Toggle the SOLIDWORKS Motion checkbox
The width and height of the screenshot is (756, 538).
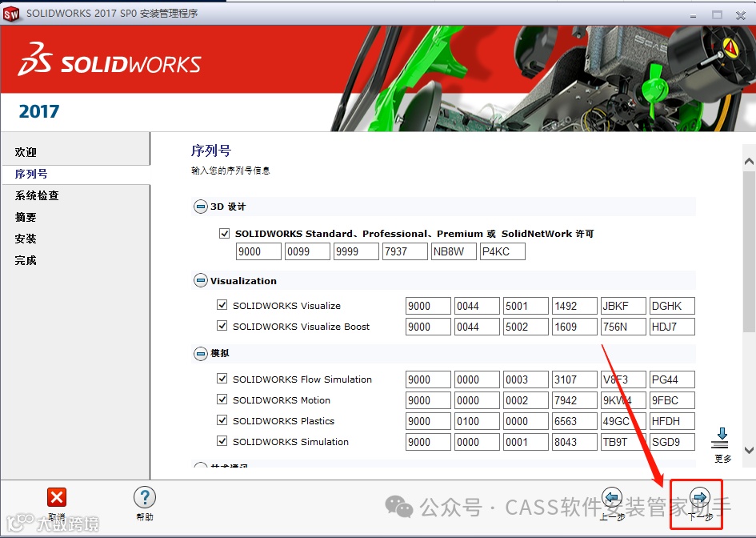pyautogui.click(x=222, y=399)
